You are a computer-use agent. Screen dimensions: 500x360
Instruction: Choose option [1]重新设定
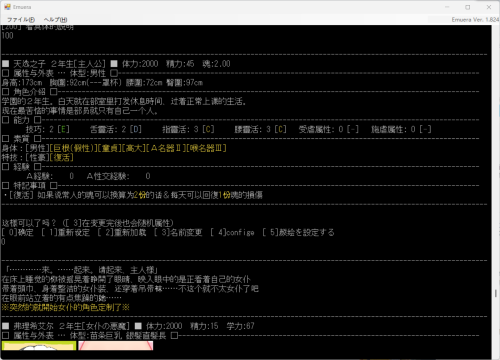(65, 232)
